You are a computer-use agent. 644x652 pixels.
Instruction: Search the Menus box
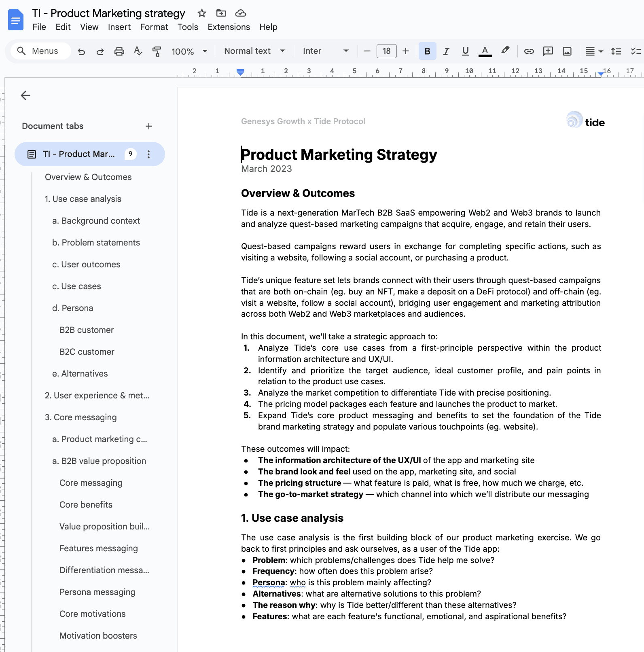40,51
